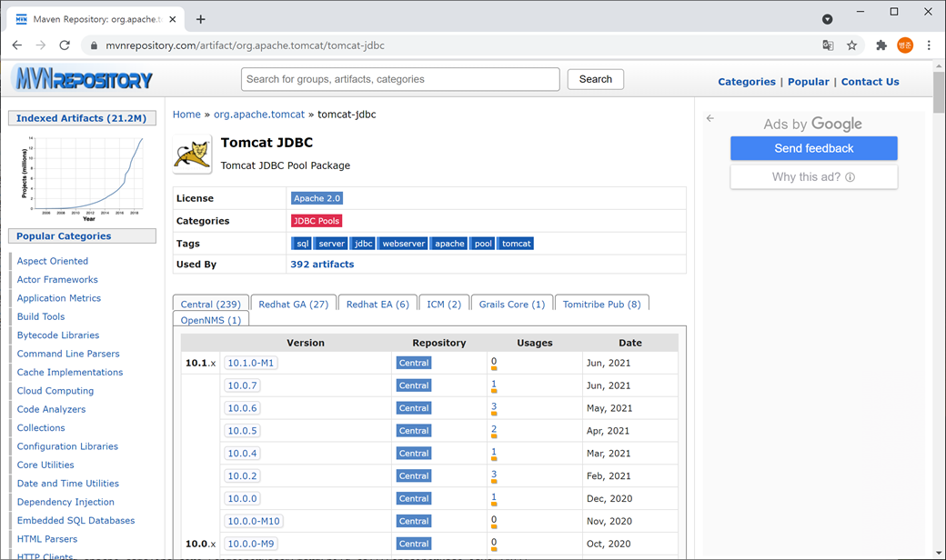
Task: Switch to OpenNMS (1) tab
Action: (x=210, y=319)
